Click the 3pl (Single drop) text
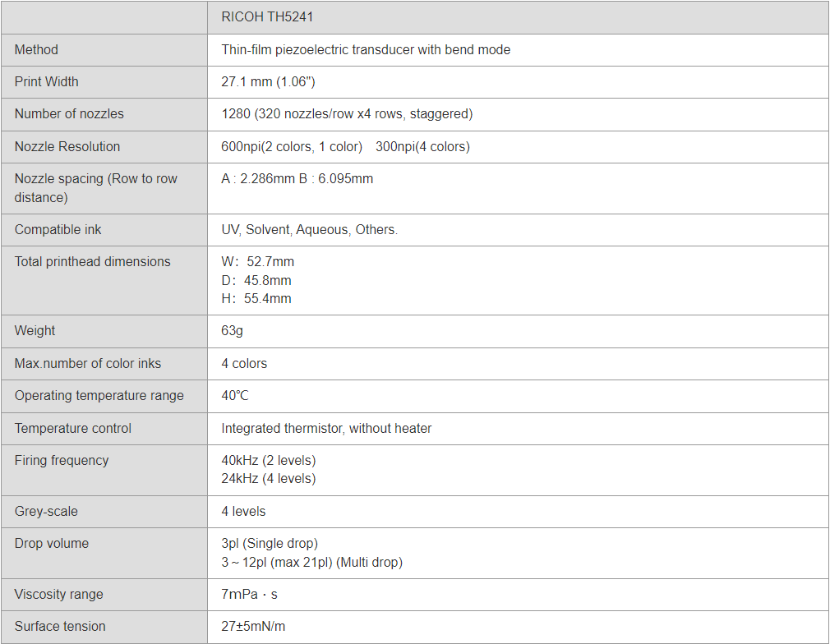 (x=270, y=544)
